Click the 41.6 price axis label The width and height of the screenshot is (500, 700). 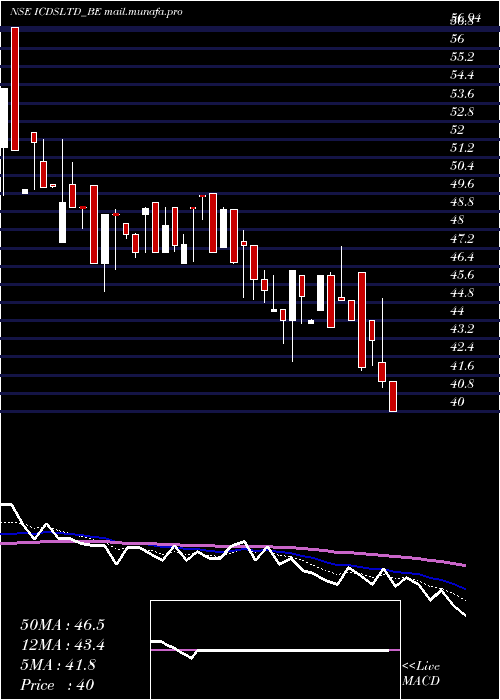tap(462, 366)
